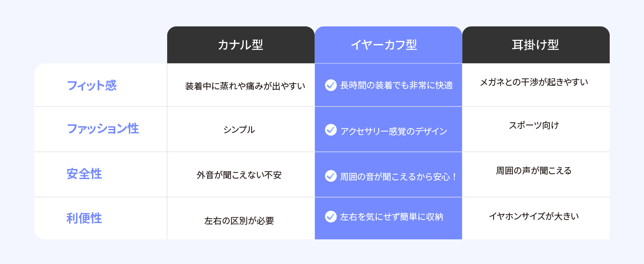Select the イヤーカフ型 highlighted column header
Screen dimensions: 644x264
click(388, 45)
